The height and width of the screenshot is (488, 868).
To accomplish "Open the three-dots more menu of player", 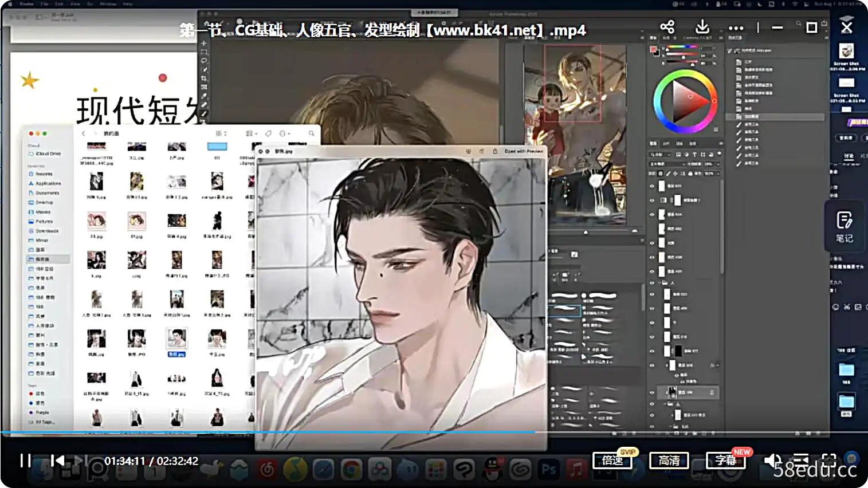I will pyautogui.click(x=736, y=27).
